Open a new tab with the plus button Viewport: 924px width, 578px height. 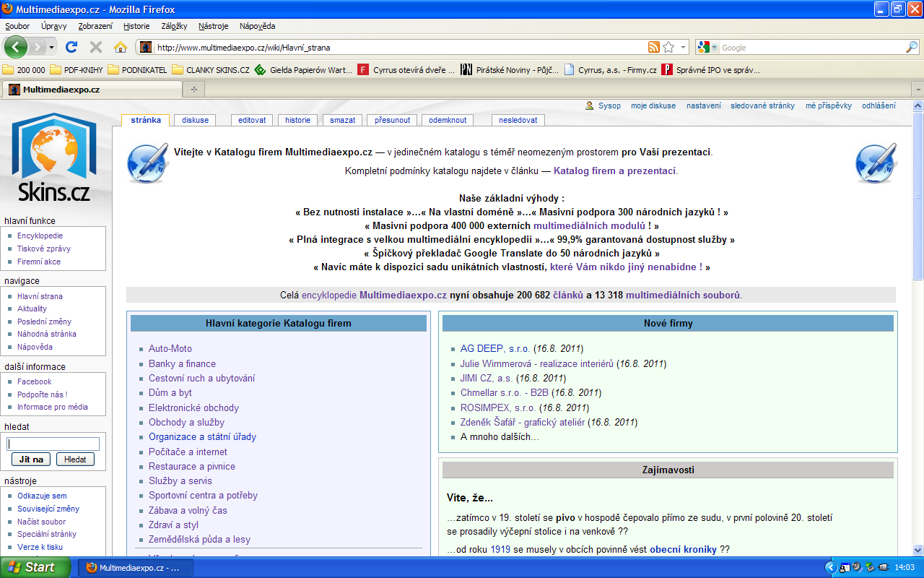coord(193,90)
